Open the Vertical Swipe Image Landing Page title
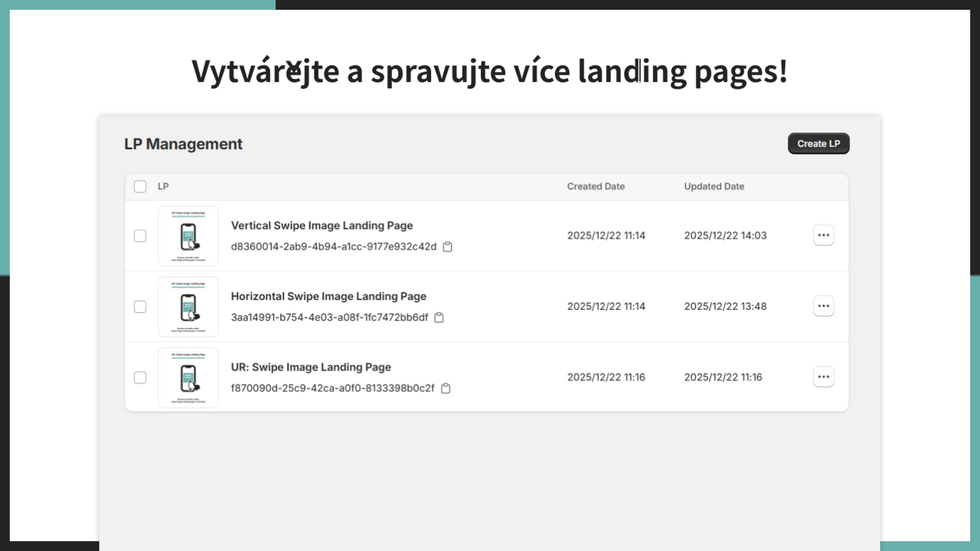Viewport: 980px width, 551px height. (322, 226)
